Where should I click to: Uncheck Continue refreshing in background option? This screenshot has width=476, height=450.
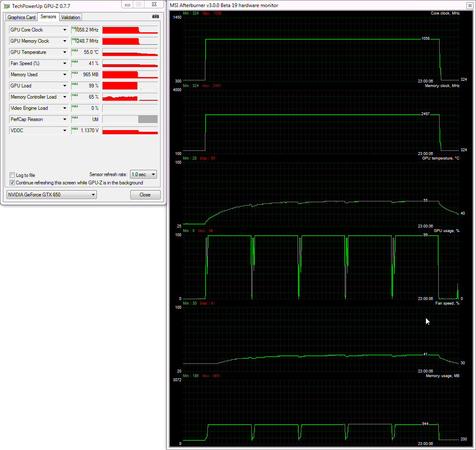click(12, 183)
